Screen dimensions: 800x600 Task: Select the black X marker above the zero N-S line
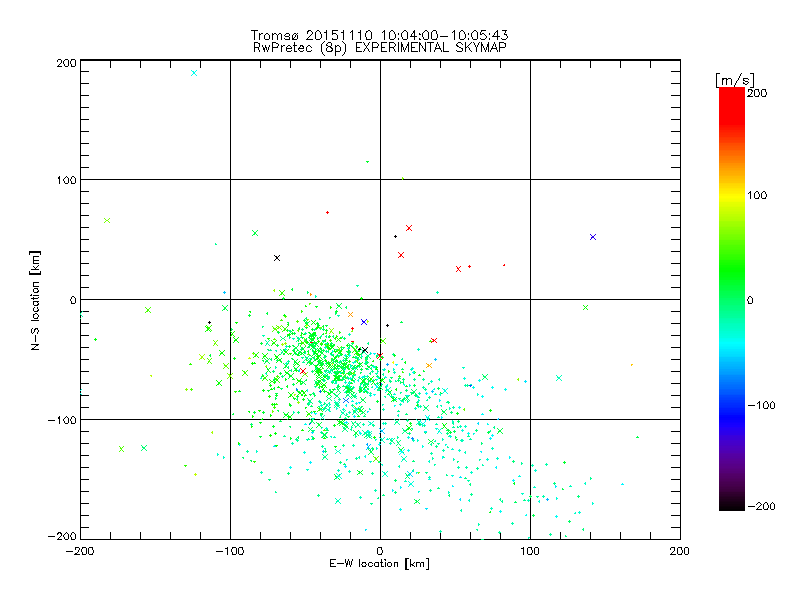[x=277, y=258]
